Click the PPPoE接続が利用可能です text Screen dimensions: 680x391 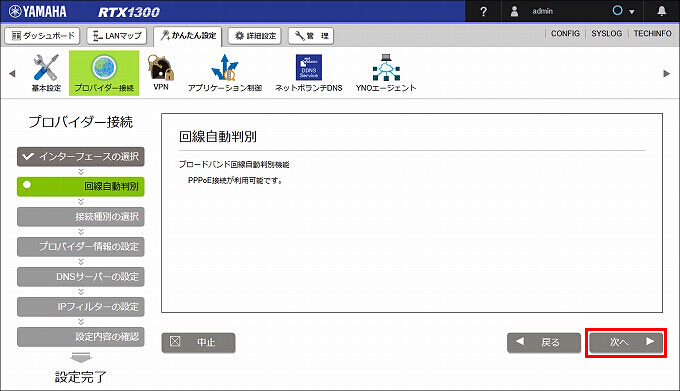tap(235, 180)
